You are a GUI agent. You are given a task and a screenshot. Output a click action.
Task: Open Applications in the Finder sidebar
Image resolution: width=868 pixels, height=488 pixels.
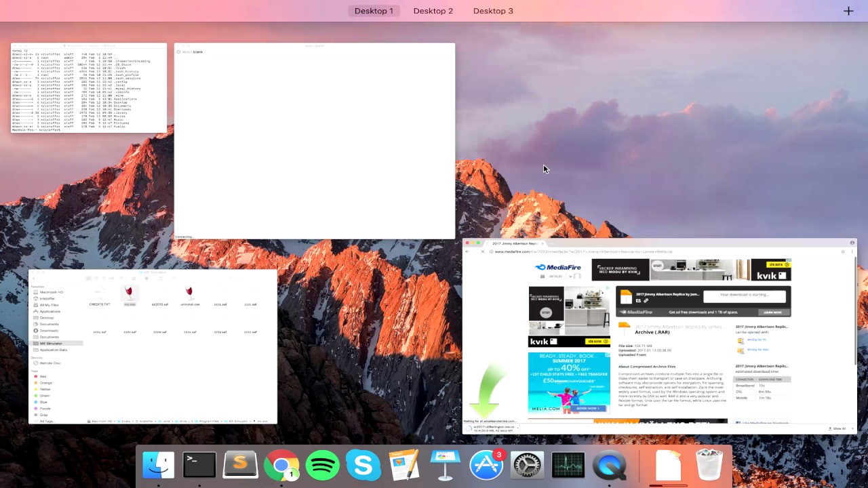pos(50,311)
